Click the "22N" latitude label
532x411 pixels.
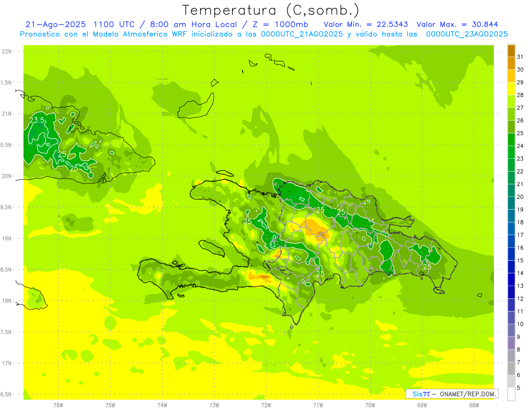click(x=8, y=51)
